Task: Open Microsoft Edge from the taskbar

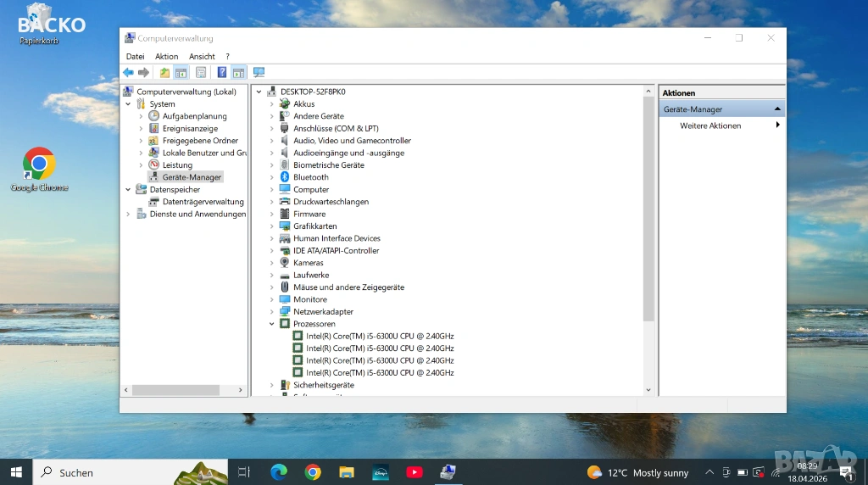Action: tap(279, 472)
